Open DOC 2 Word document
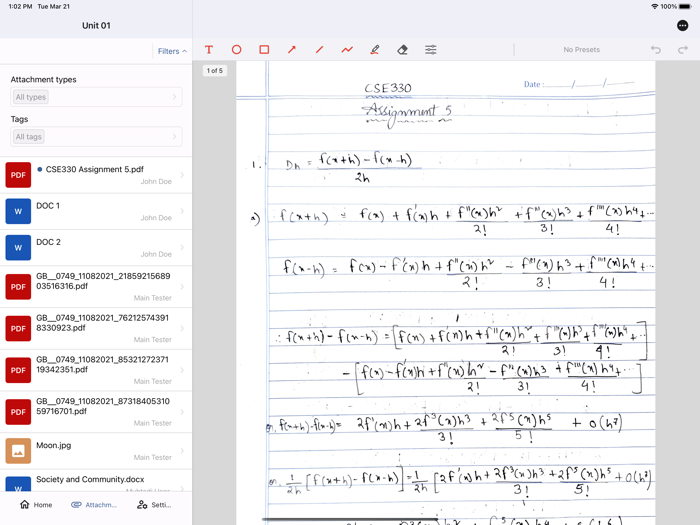This screenshot has width=700, height=525. (96, 248)
